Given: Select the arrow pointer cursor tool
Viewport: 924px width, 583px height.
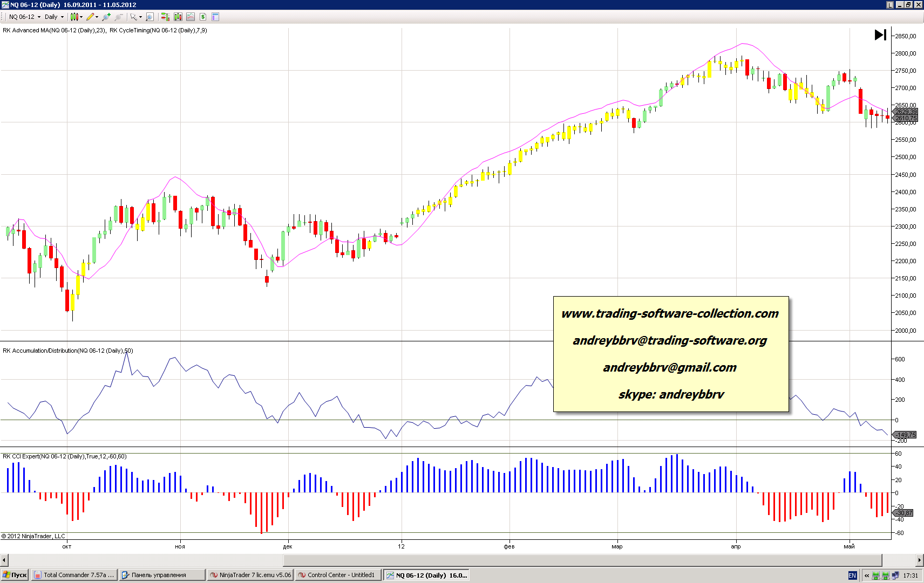Looking at the screenshot, I should point(134,17).
